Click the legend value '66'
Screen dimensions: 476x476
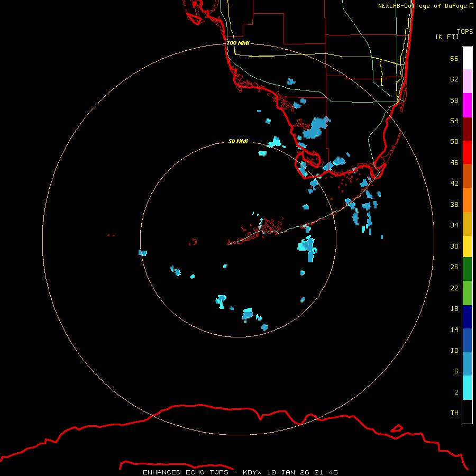[454, 58]
